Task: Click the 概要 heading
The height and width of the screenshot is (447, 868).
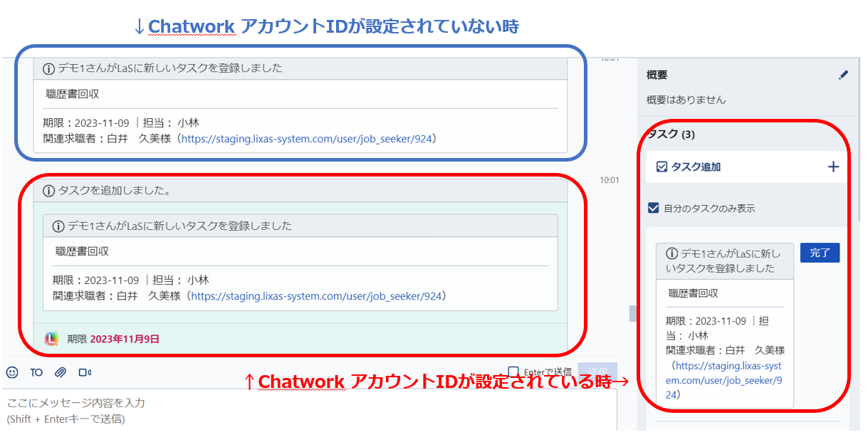Action: point(657,75)
